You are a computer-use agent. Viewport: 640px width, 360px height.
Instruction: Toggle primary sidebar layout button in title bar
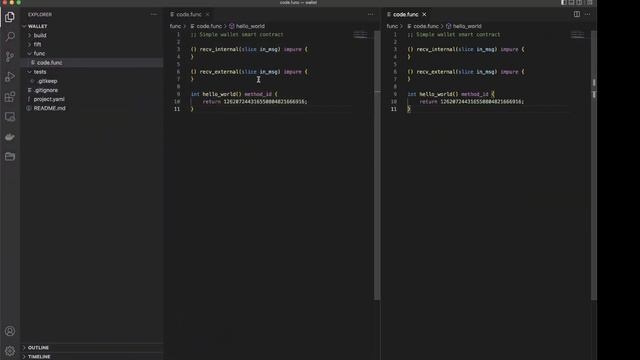click(563, 2)
